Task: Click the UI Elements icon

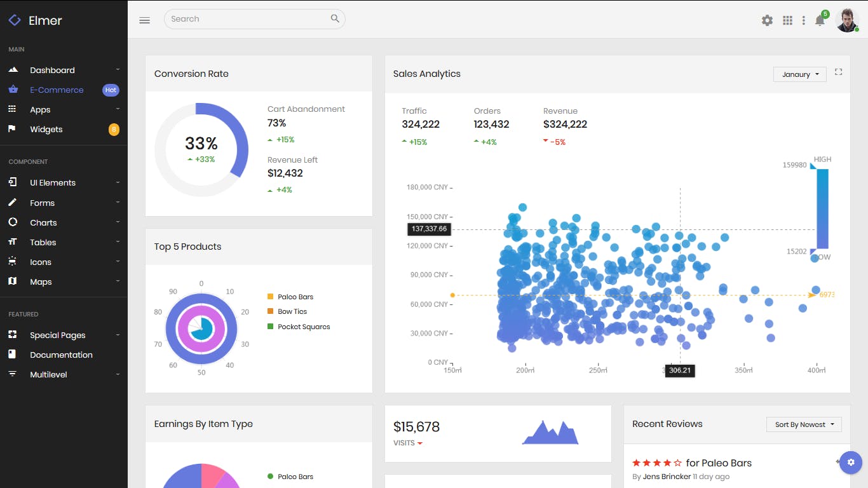Action: pos(12,182)
